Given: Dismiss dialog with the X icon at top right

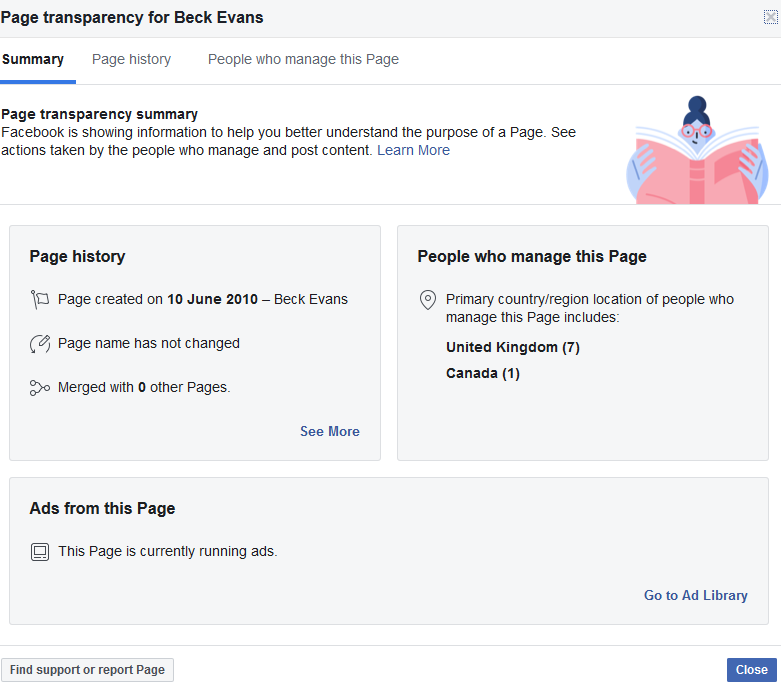Looking at the screenshot, I should coord(771,17).
